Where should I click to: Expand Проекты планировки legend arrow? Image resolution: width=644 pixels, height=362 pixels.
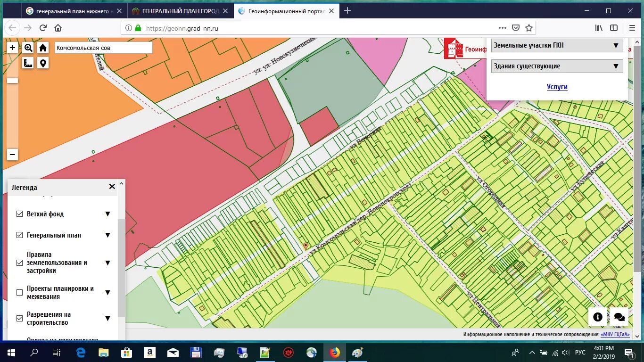point(107,293)
